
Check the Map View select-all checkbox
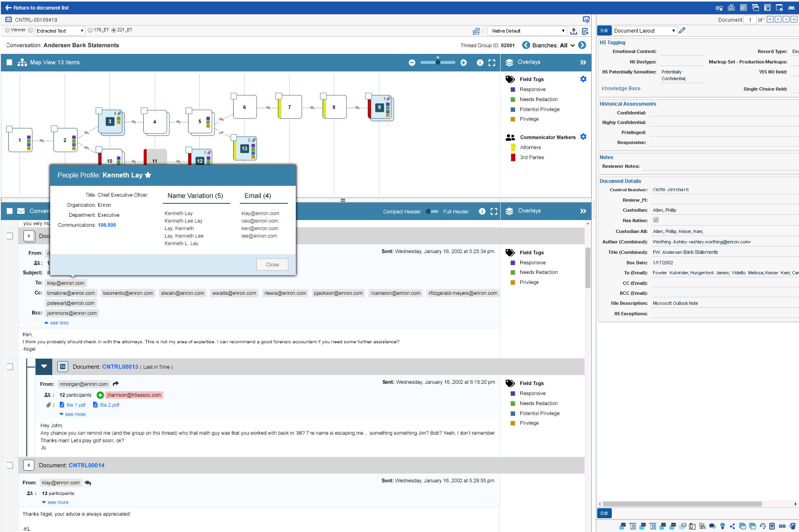9,63
